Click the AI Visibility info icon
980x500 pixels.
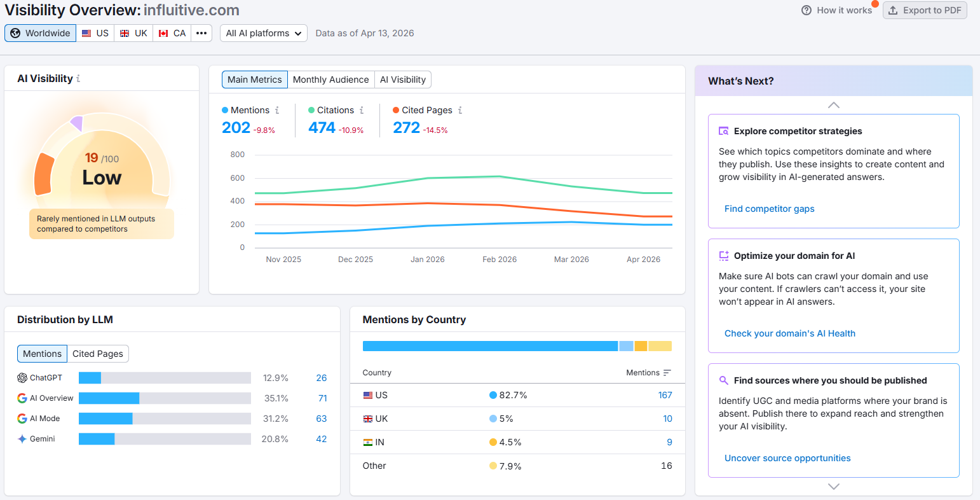coord(78,79)
